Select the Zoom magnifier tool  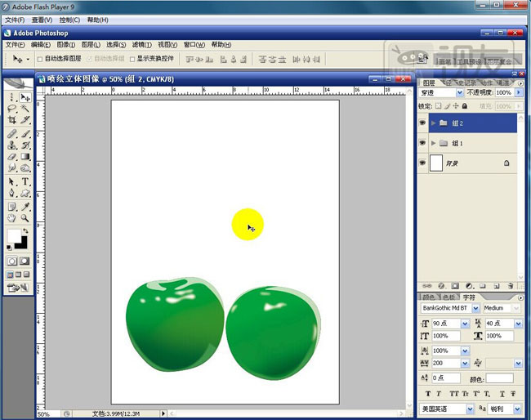click(x=25, y=218)
